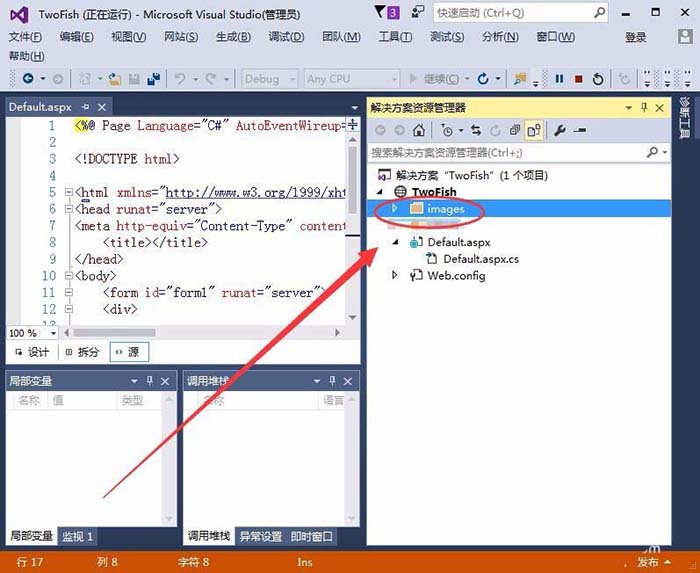The width and height of the screenshot is (700, 573).
Task: Collapse the html tag outline on line 5
Action: tap(68, 192)
